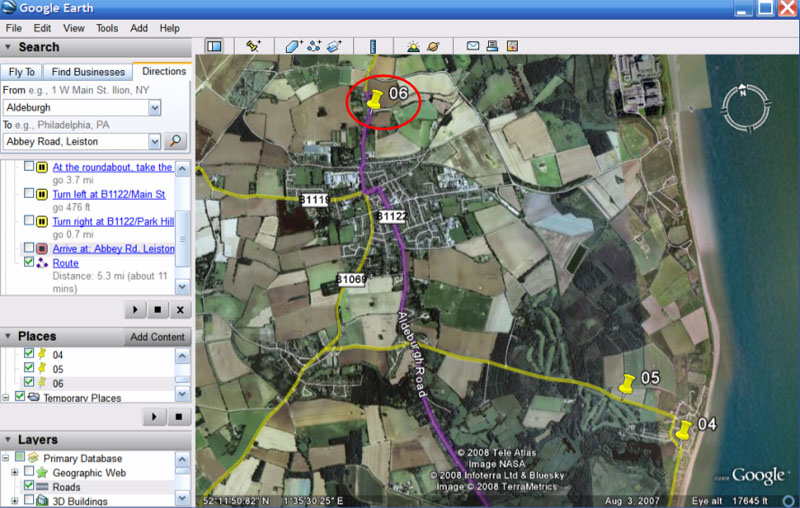
Task: Collapse the Primary Database tree node
Action: click(6, 458)
